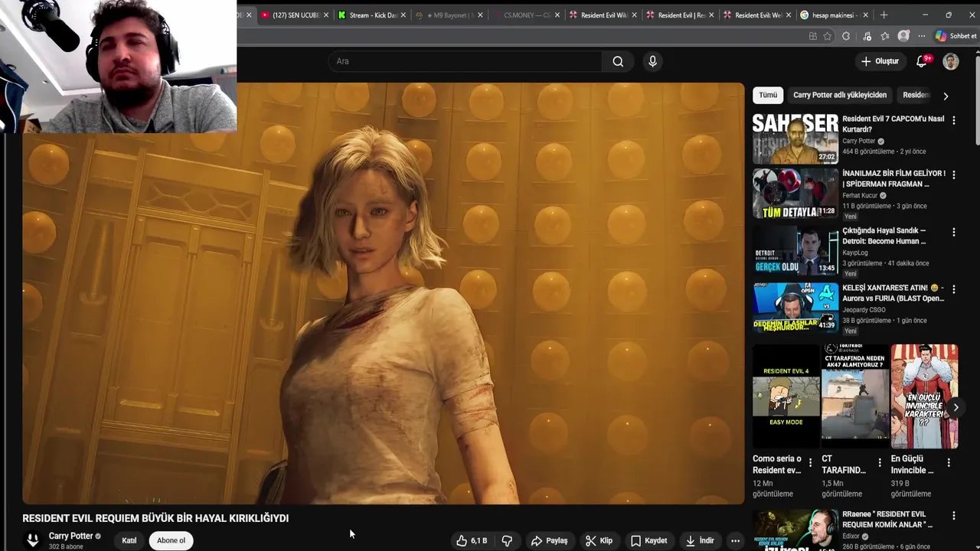Screen dimensions: 980x551
Task: Open the Detroit Become Human video thumbnail
Action: 795,250
